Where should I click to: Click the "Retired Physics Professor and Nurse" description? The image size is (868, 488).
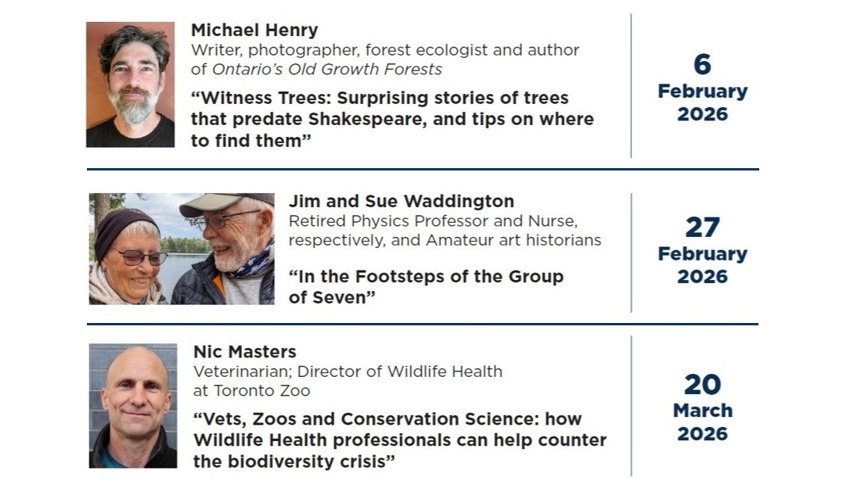click(x=433, y=221)
